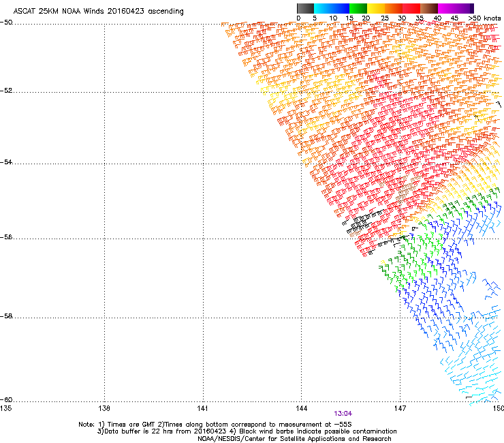Click the green 15-20 knots legend swatch

tap(358, 8)
